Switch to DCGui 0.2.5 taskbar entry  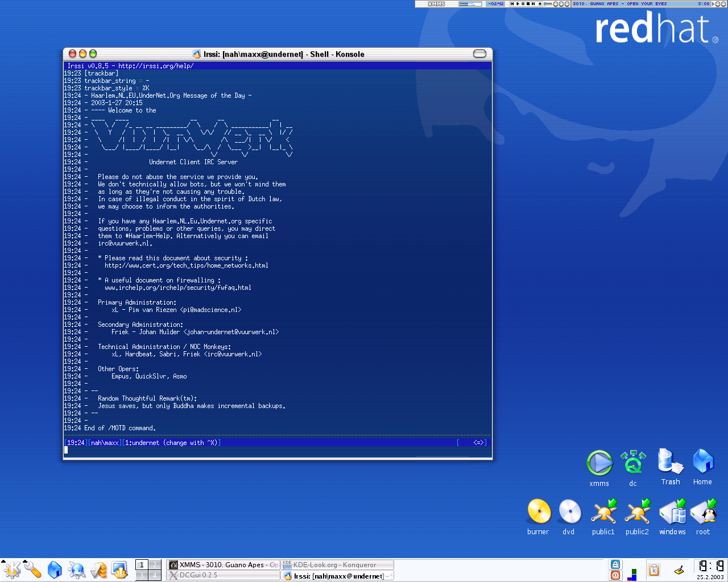(x=224, y=575)
